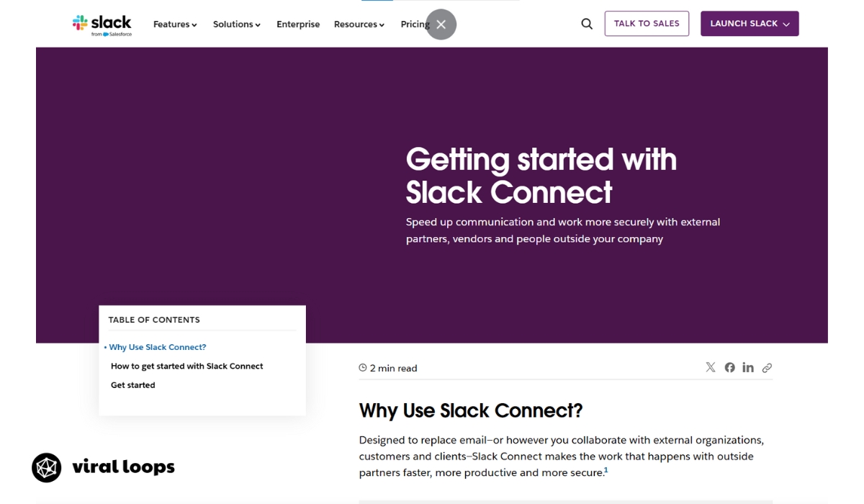Jump to Why Use Slack Connect? section
The width and height of the screenshot is (864, 504).
click(158, 347)
